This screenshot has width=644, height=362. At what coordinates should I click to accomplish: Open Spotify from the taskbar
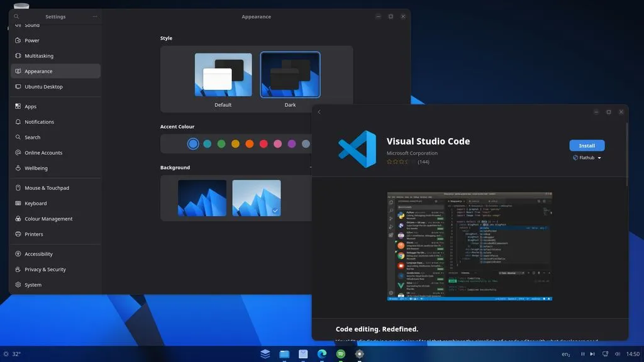coord(340,353)
